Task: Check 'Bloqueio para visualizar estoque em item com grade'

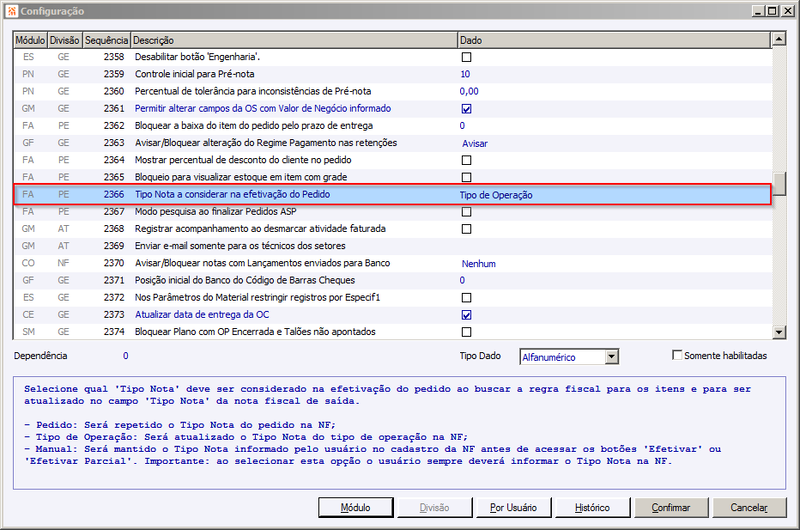Action: (x=466, y=178)
